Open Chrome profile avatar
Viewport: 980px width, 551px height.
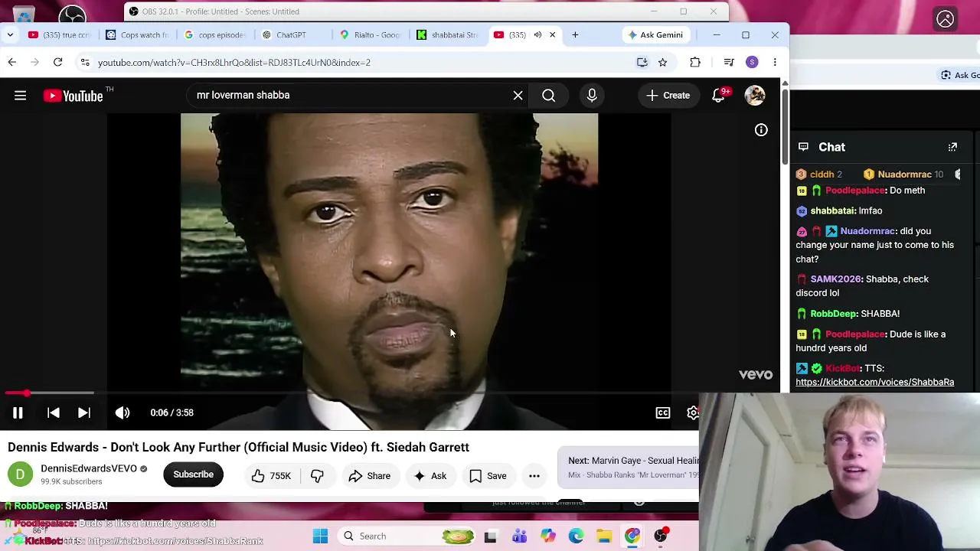click(x=752, y=63)
